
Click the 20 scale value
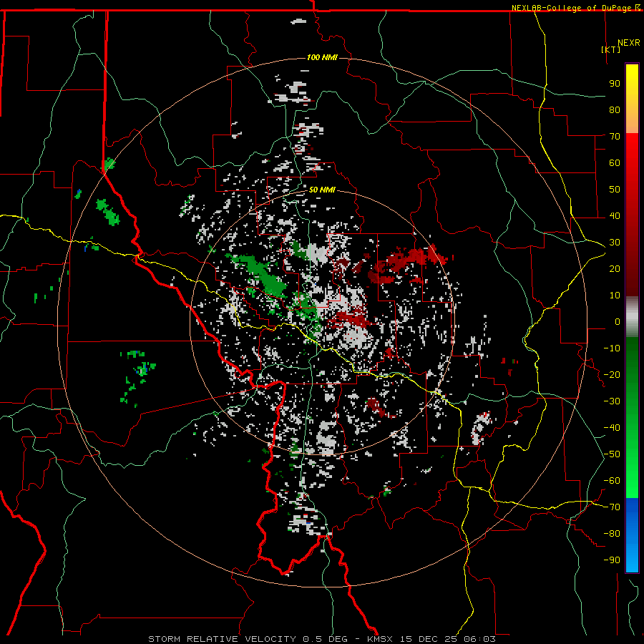pos(615,269)
